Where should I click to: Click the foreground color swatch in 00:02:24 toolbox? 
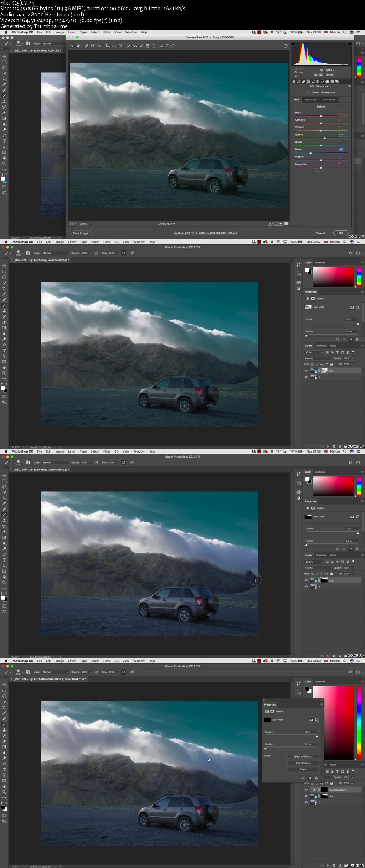tap(3, 388)
